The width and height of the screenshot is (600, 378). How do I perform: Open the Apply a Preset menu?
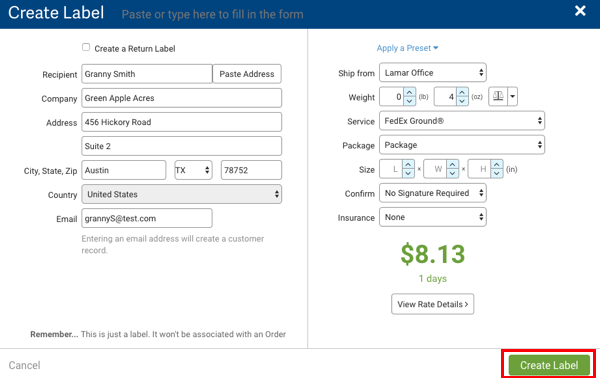point(407,48)
